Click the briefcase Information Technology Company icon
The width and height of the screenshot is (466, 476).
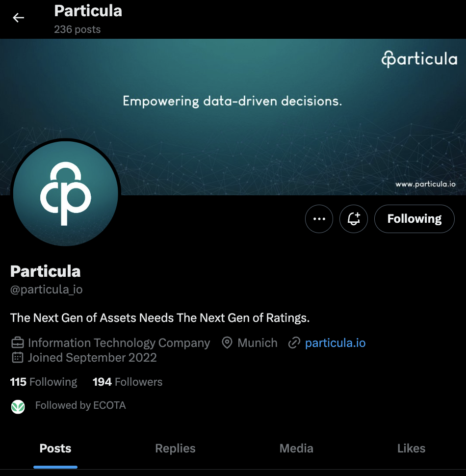tap(17, 343)
